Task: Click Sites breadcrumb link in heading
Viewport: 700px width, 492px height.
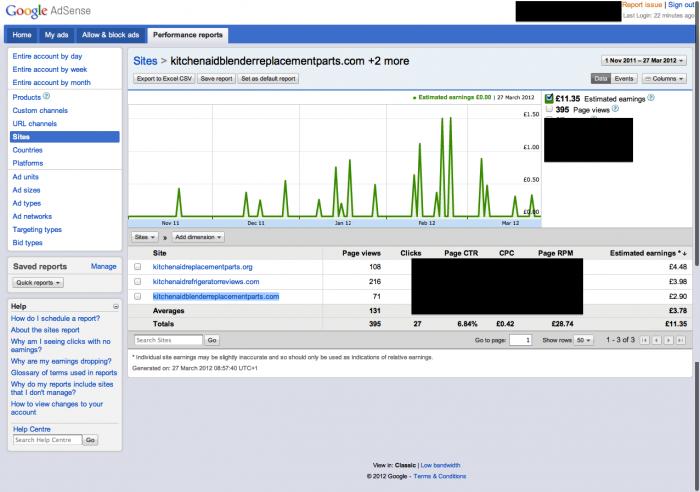Action: coord(145,61)
